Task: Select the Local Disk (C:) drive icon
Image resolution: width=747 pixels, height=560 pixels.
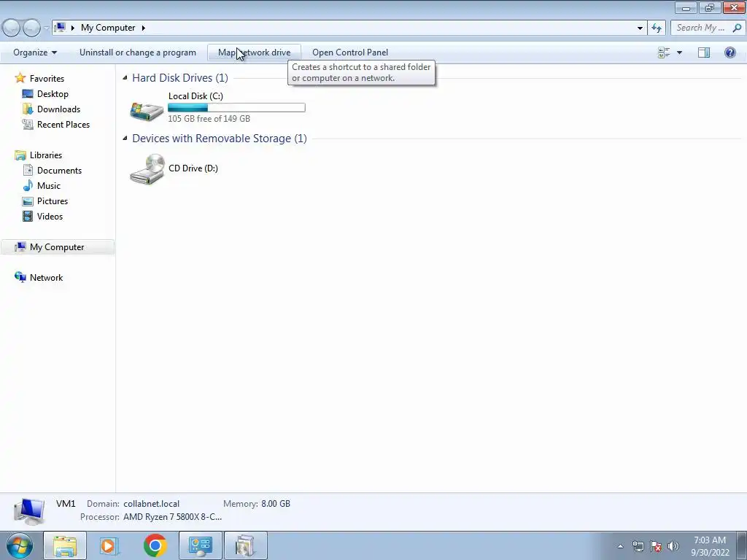Action: [147, 111]
